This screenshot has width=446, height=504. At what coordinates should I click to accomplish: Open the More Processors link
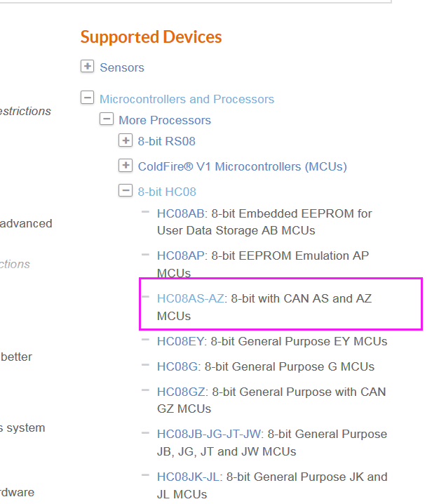coord(165,120)
